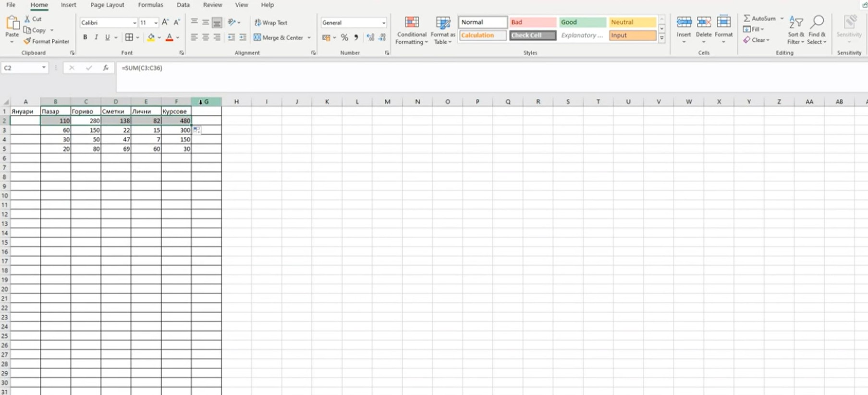
Task: Apply the Good cell style
Action: click(582, 22)
